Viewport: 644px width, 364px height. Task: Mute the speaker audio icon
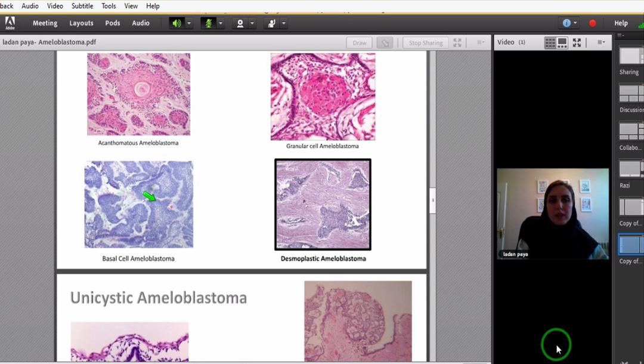tap(177, 23)
